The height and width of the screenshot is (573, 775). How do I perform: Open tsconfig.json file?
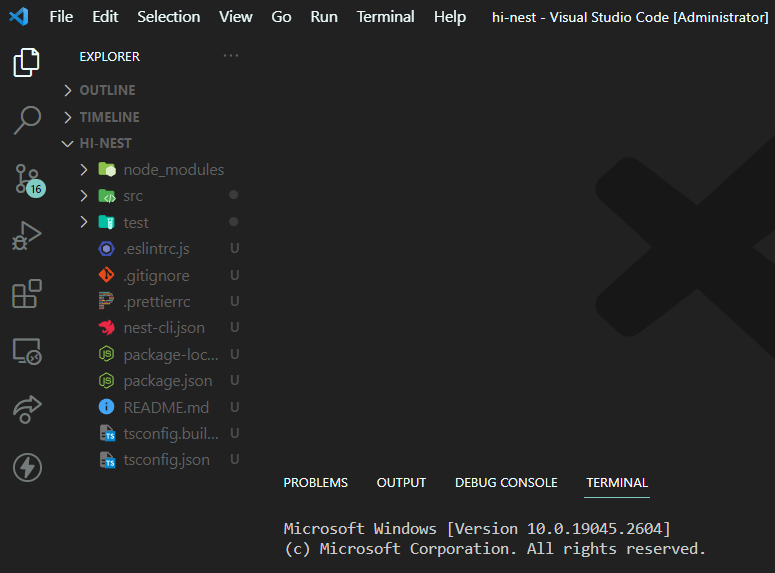click(167, 460)
